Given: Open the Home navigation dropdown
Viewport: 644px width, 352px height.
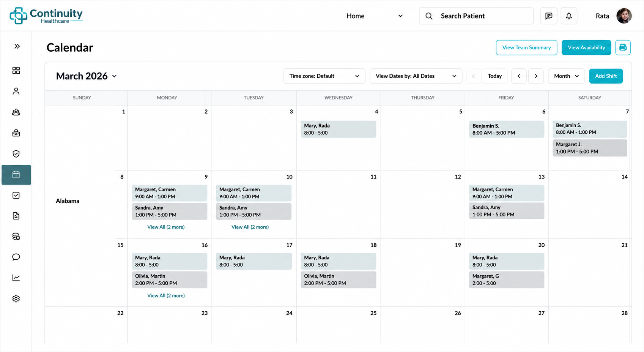Looking at the screenshot, I should click(375, 16).
